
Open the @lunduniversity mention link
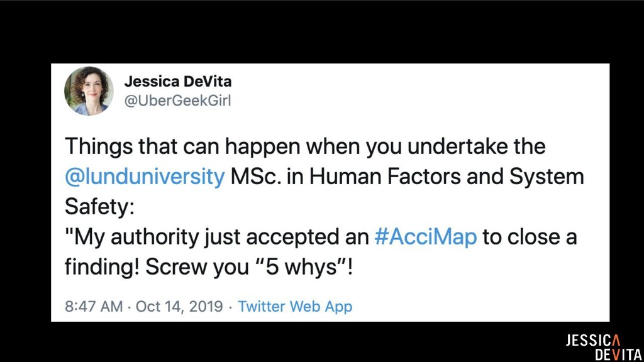[x=145, y=177]
